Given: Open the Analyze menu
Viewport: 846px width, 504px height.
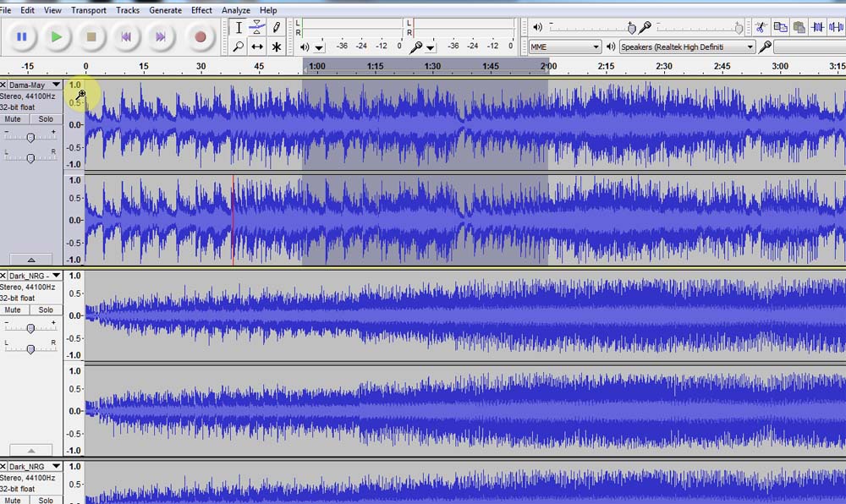Looking at the screenshot, I should coord(236,10).
